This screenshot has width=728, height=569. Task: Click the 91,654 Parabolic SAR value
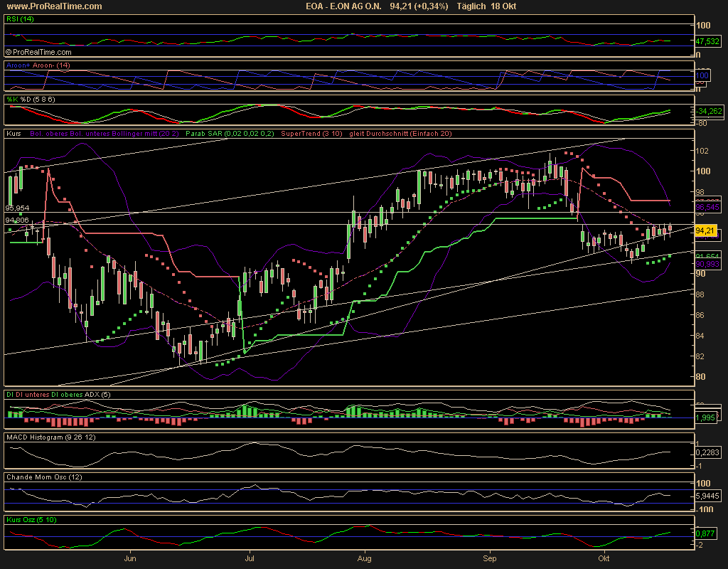pos(707,256)
